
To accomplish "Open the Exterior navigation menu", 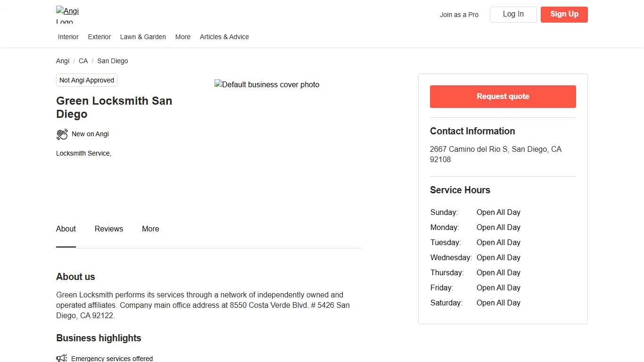I will (99, 37).
